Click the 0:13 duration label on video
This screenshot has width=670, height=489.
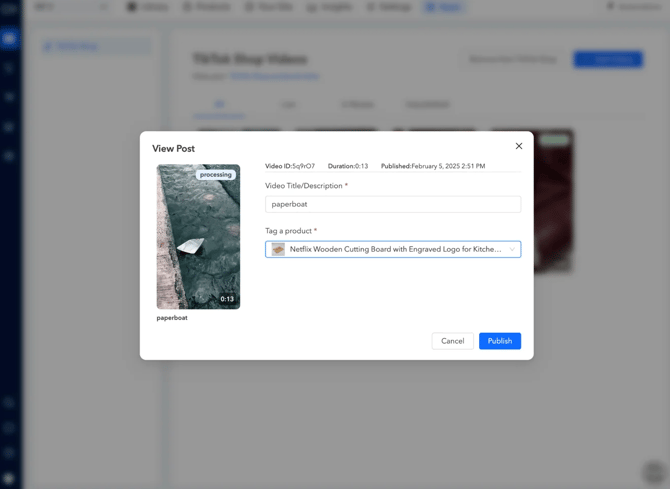(227, 299)
